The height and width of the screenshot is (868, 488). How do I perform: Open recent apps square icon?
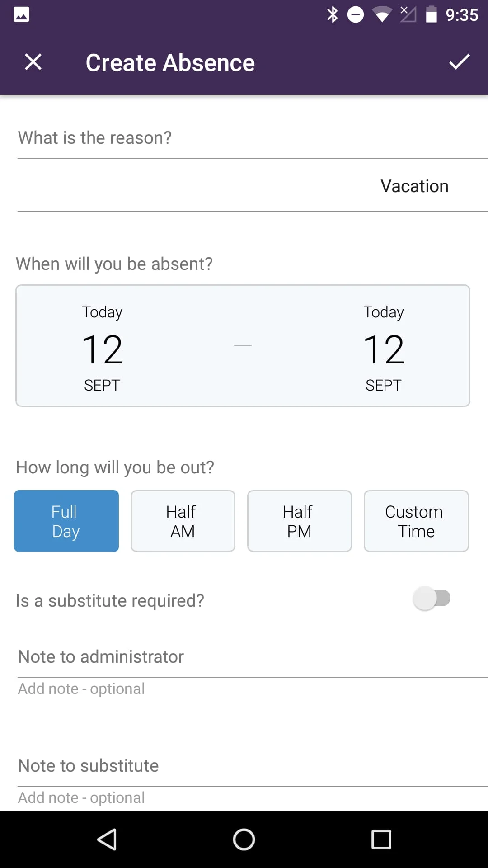381,840
